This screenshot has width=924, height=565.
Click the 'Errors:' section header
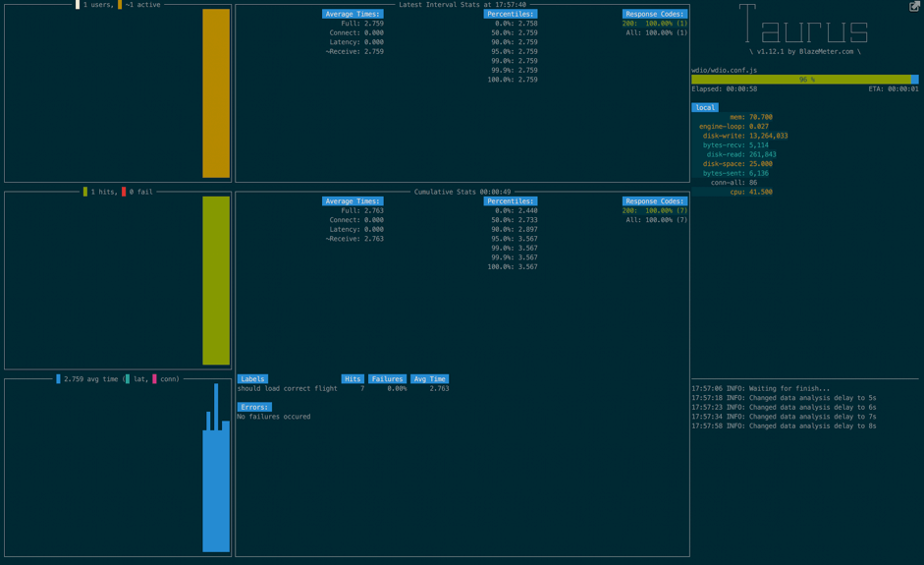(x=254, y=407)
